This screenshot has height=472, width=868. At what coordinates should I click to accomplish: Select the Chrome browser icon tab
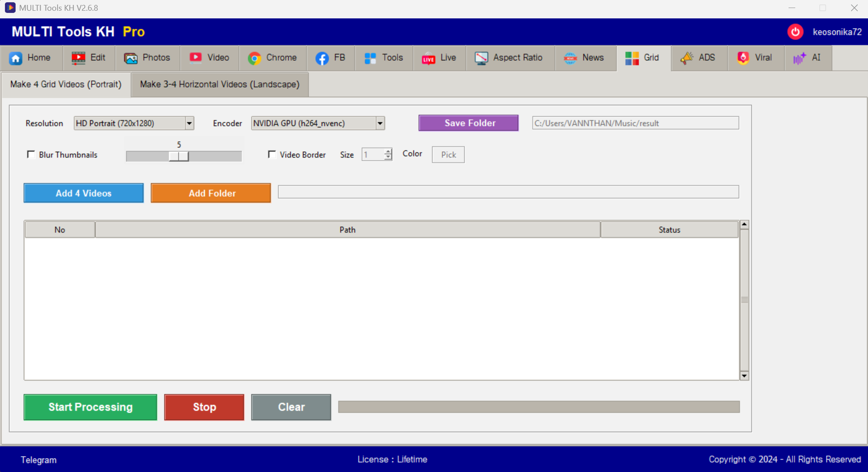[x=254, y=58]
